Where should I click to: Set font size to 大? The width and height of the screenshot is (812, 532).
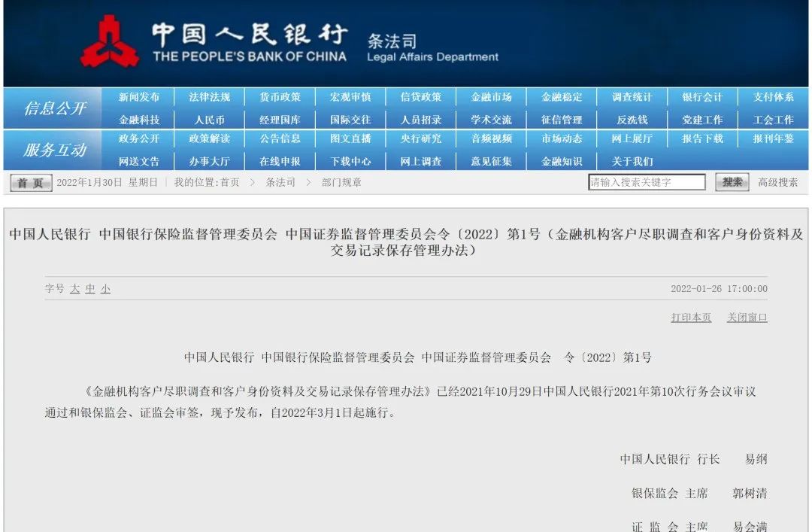[75, 289]
